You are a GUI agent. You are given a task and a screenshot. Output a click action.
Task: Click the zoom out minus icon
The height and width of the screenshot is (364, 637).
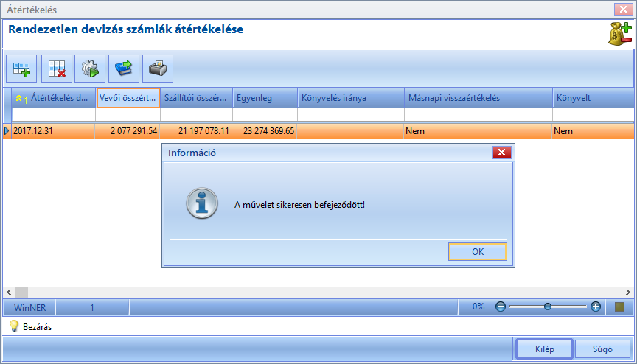pyautogui.click(x=501, y=307)
